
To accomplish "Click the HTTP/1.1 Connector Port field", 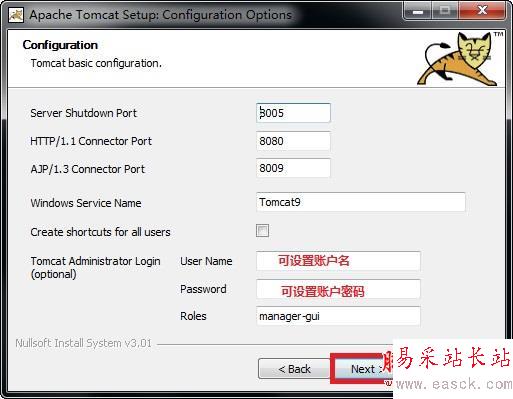I will 293,141.
